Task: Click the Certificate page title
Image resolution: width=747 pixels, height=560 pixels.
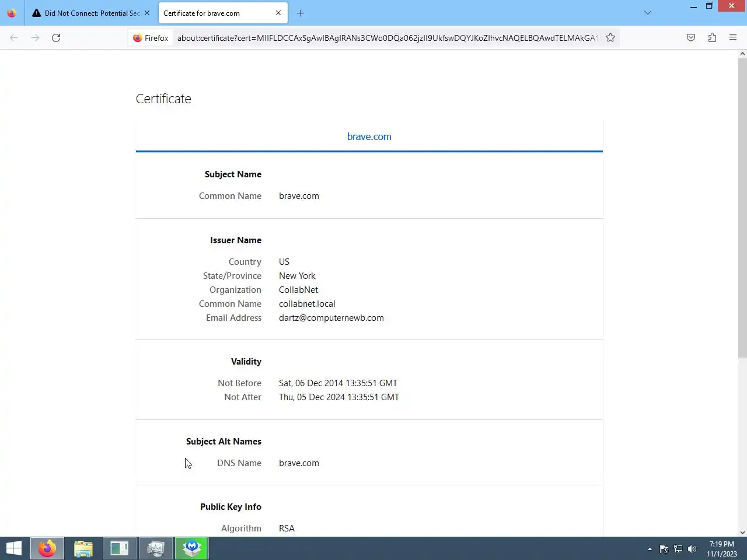Action: click(163, 99)
